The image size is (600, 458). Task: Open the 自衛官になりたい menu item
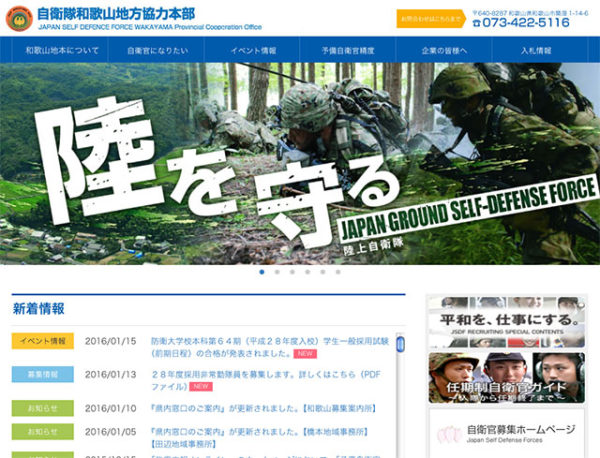(157, 50)
